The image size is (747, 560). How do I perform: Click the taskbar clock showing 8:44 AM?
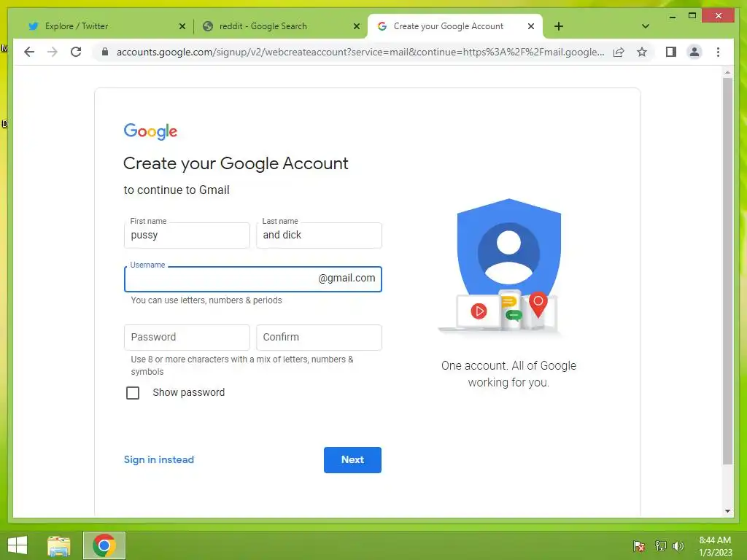[715, 546]
